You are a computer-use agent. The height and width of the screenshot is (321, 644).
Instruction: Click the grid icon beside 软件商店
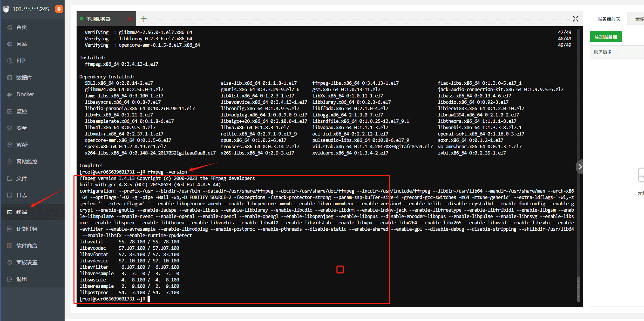[x=10, y=246]
